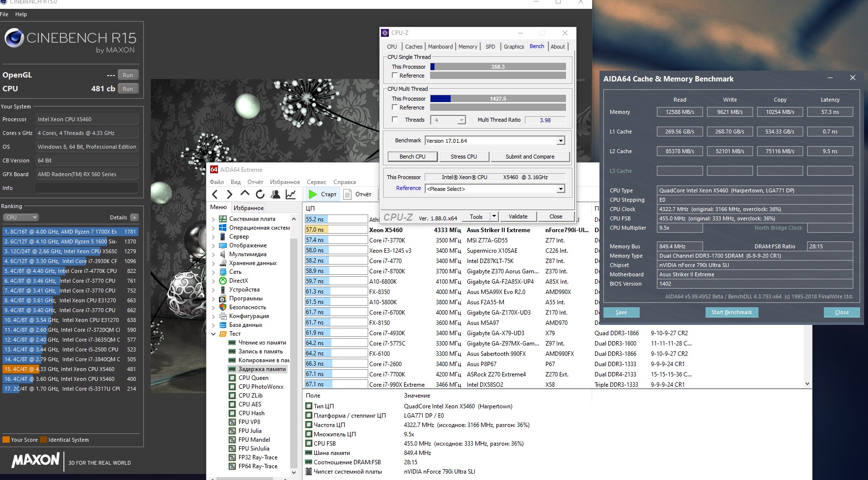The image size is (868, 480).
Task: Open the graph chart icon in AIDA64 toolbar
Action: tap(291, 194)
